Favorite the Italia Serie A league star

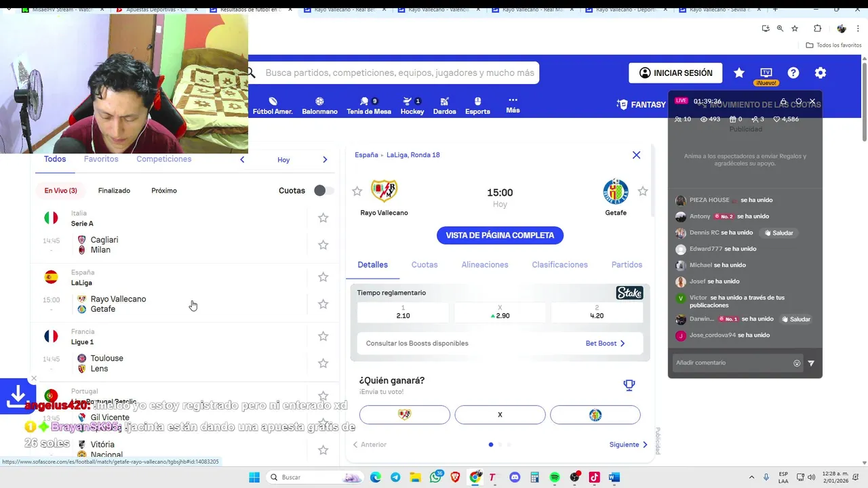323,218
